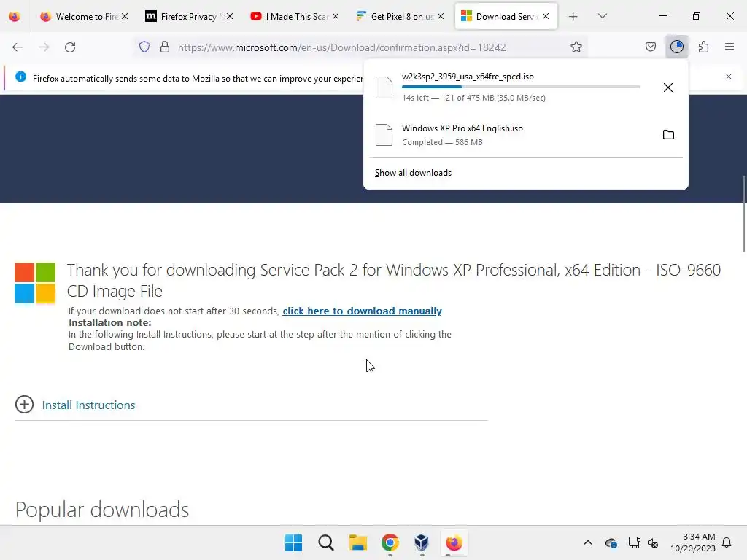747x560 pixels.
Task: Open VirtualBox from taskbar
Action: (422, 542)
